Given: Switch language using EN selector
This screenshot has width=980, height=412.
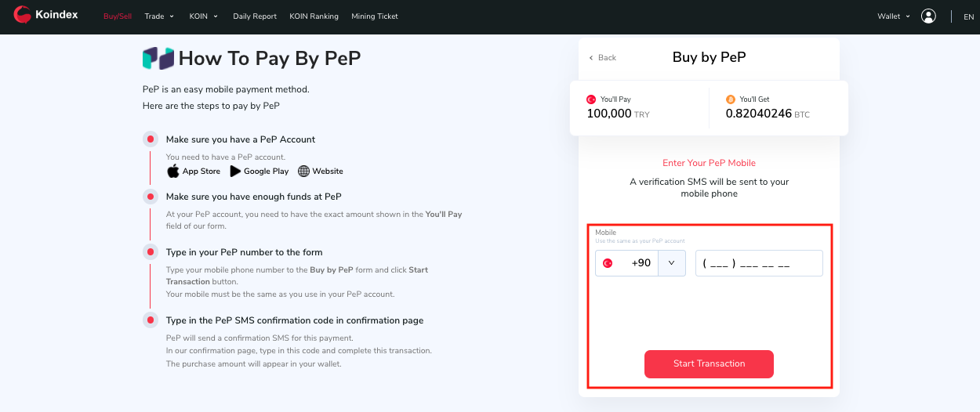Looking at the screenshot, I should 969,16.
